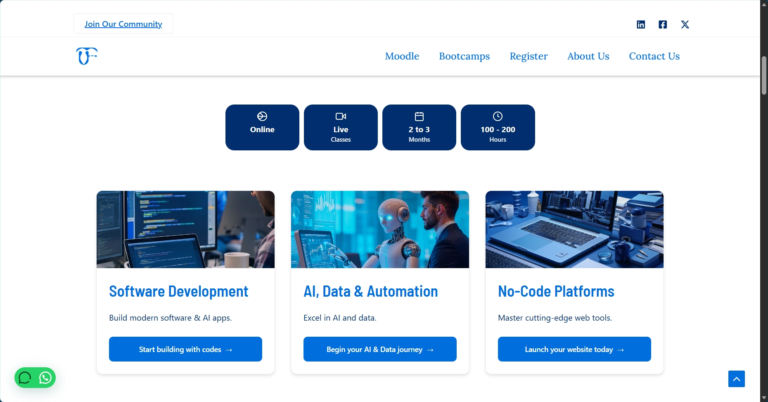
Task: Click the 100 - 200 Hours clock icon
Action: (x=498, y=117)
